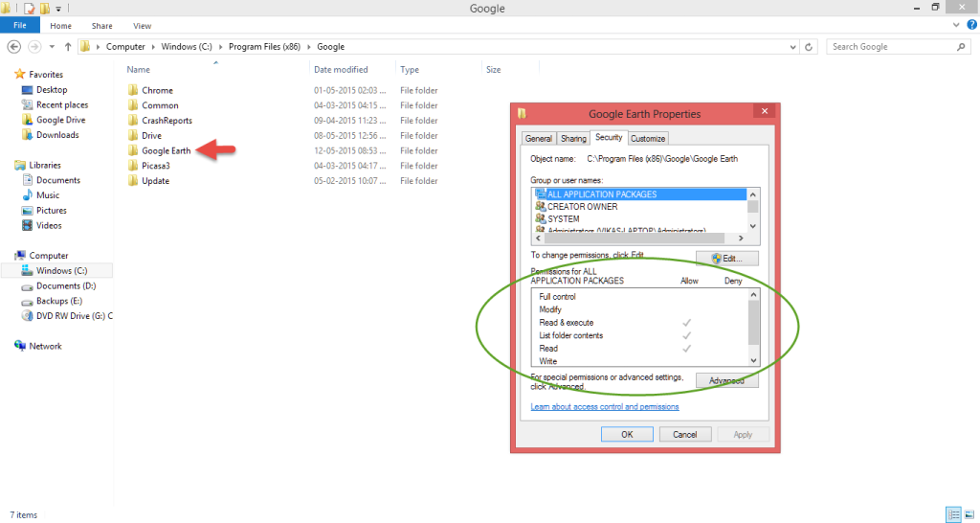Screen dimensions: 980x523
Task: Select ALL APPLICATION PACKAGES group
Action: 640,194
